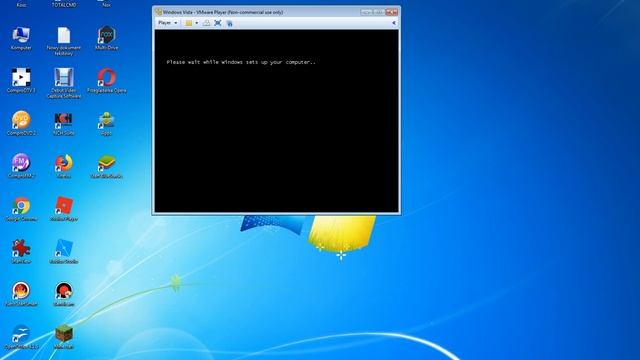Select the Apps shortcut with green Android icon
Screen dimensions: 640x360
pos(107,124)
